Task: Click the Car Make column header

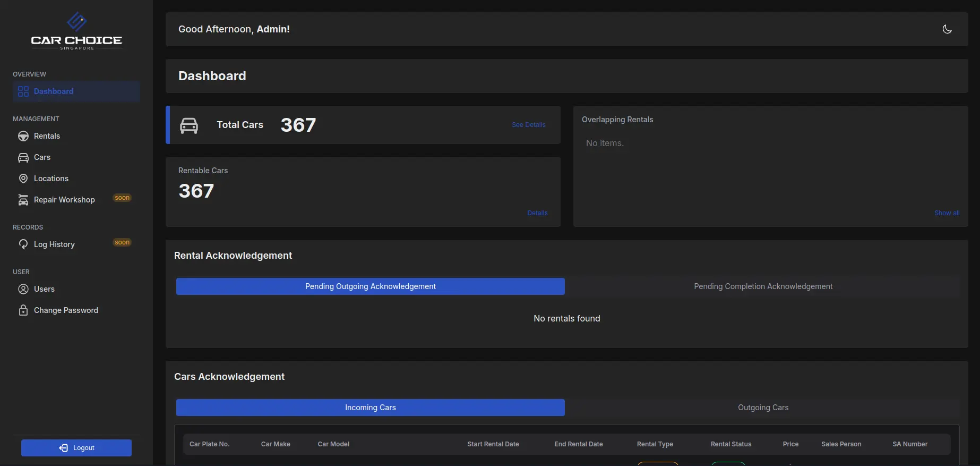Action: (276, 444)
